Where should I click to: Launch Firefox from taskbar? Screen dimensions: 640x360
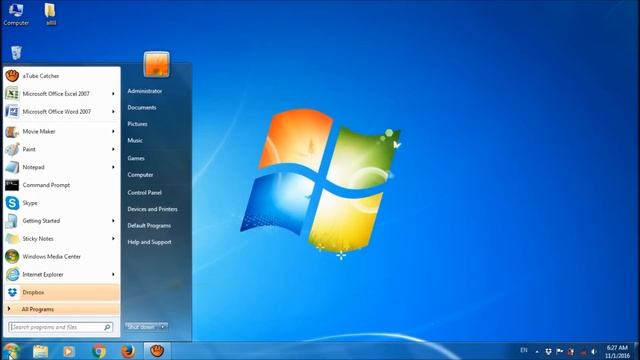(128, 351)
